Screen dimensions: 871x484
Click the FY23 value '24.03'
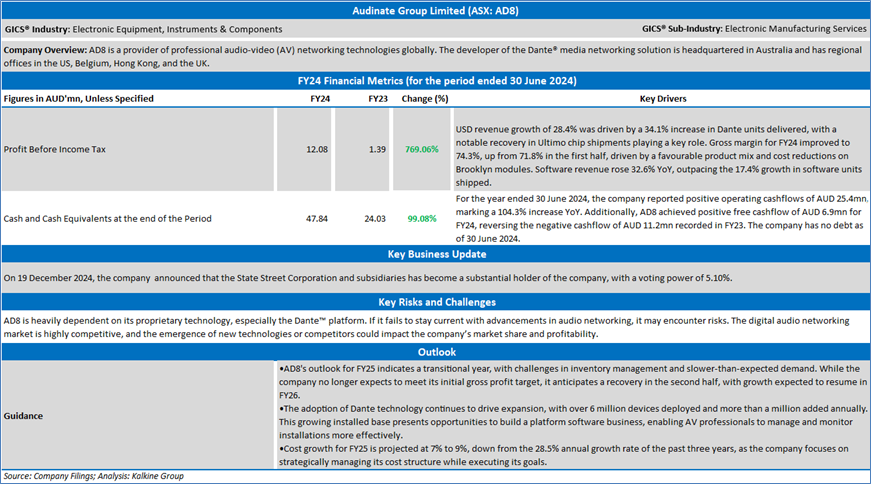[375, 219]
